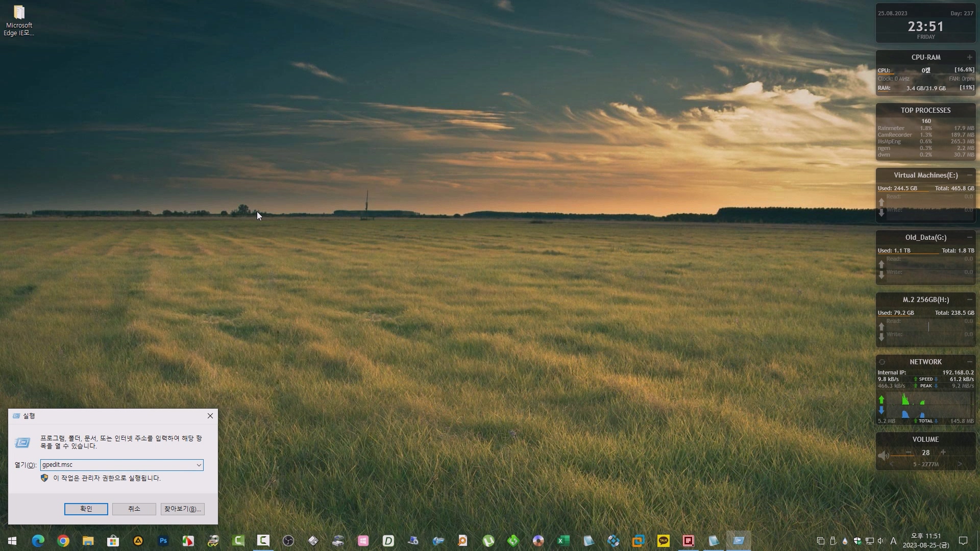The height and width of the screenshot is (551, 980).
Task: Collapse the M.2 256GB(H:) widget
Action: pos(969,299)
